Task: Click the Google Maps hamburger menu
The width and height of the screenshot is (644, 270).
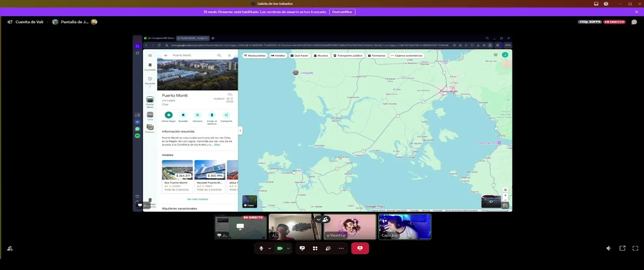Action: (x=150, y=55)
